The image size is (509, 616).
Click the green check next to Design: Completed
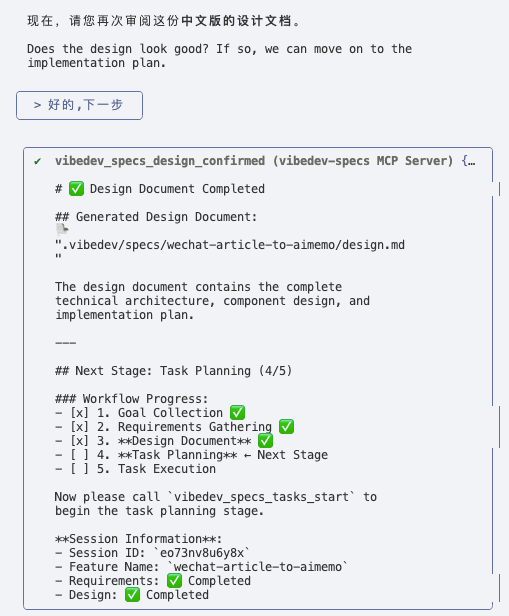[x=132, y=595]
